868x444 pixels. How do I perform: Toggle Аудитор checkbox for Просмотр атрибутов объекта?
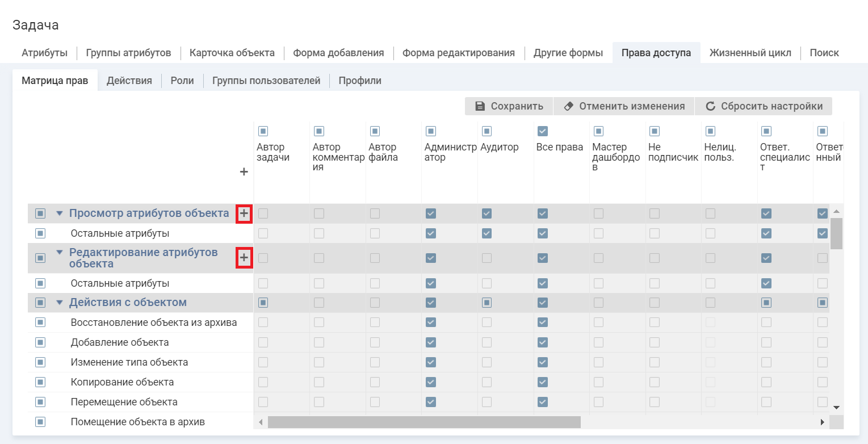point(487,213)
